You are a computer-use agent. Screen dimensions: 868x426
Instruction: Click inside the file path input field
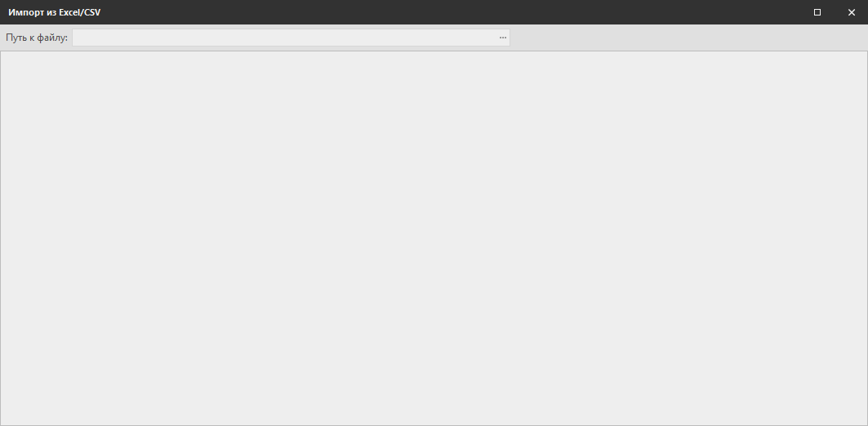[x=284, y=38]
